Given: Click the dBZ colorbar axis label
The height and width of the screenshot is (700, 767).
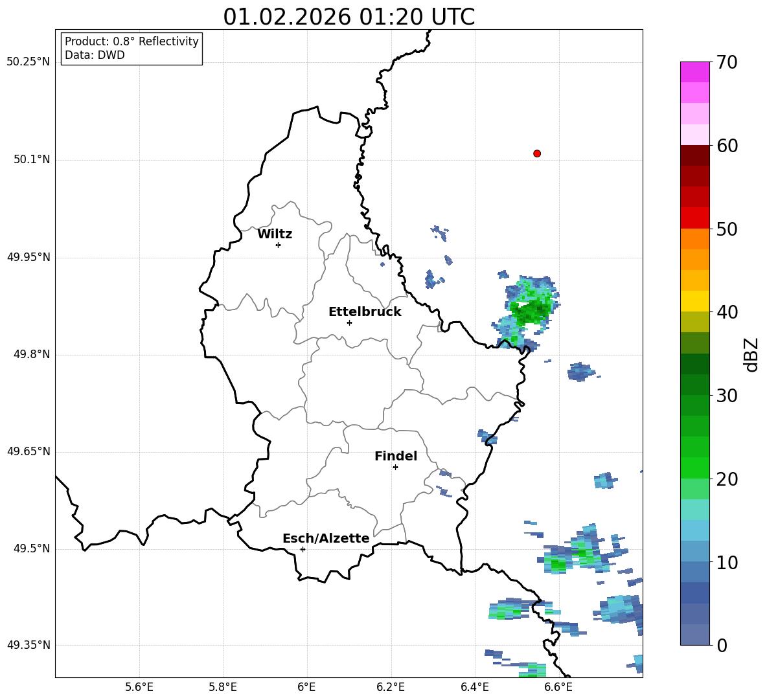Looking at the screenshot, I should click(x=751, y=354).
